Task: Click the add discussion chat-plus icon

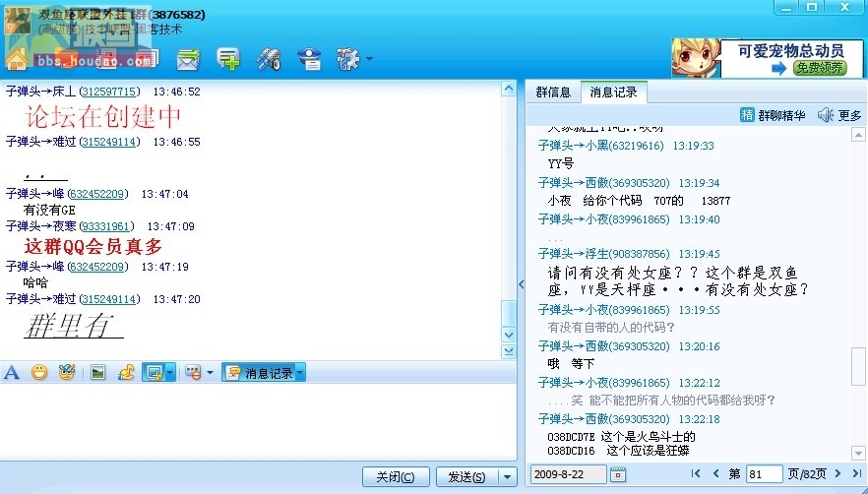Action: (x=228, y=59)
